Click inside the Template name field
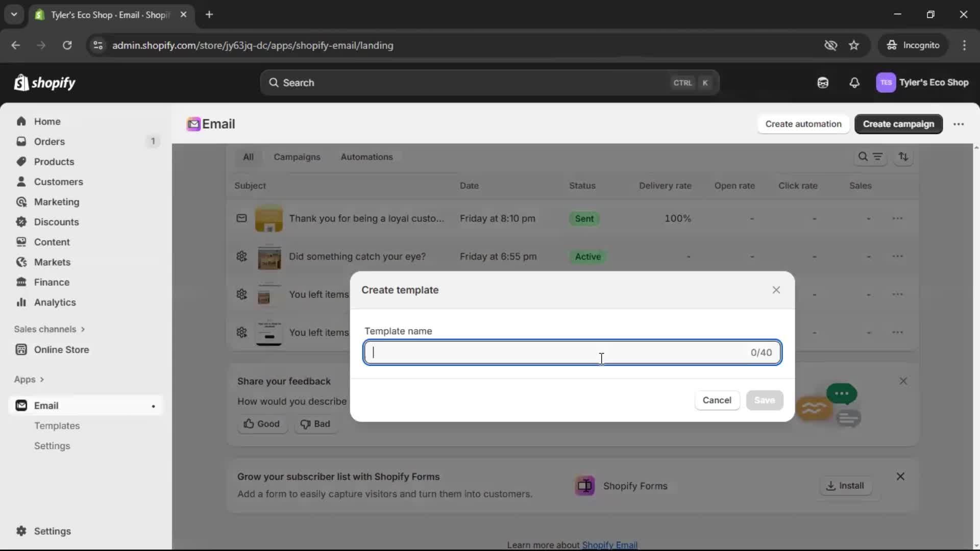This screenshot has height=551, width=980. (x=572, y=352)
